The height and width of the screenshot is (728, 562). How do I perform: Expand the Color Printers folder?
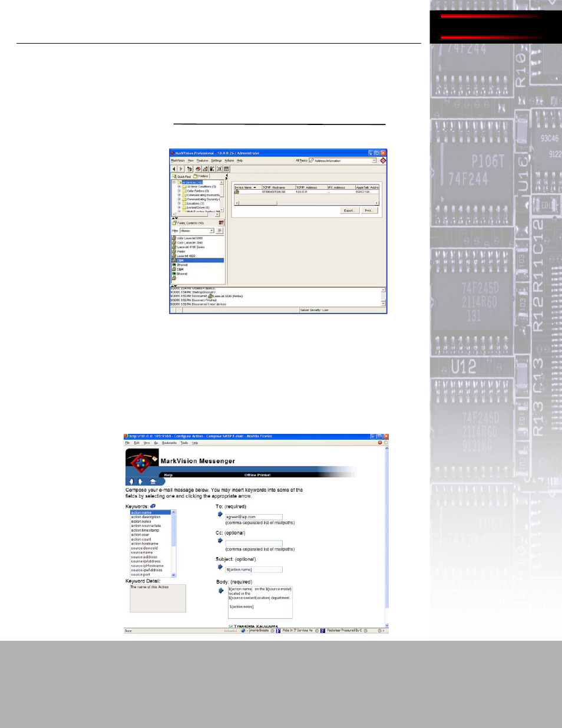[x=179, y=191]
